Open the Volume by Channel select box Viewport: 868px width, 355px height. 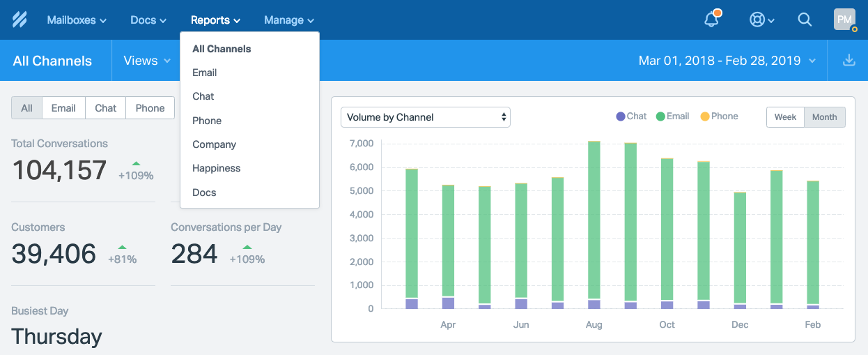click(426, 117)
